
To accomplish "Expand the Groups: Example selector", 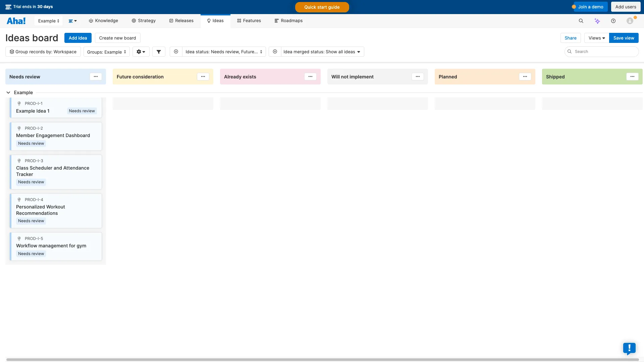I will (107, 52).
